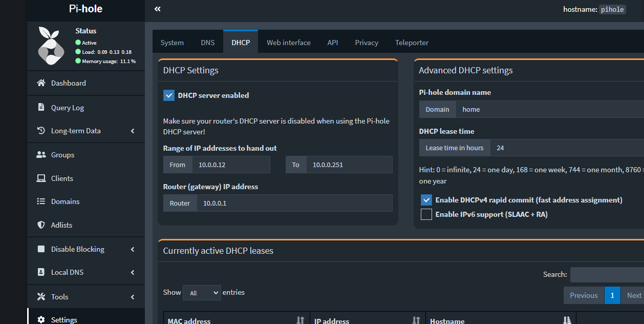Click the Next pagination button

(635, 295)
